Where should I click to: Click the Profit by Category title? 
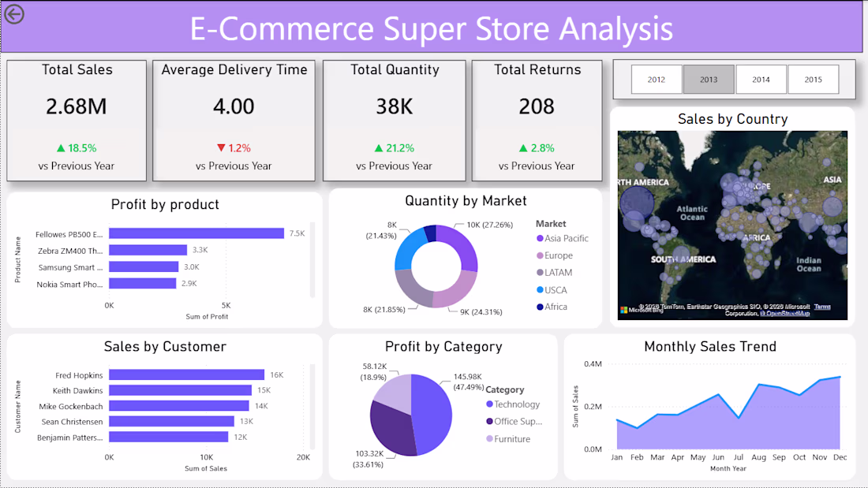tap(443, 346)
